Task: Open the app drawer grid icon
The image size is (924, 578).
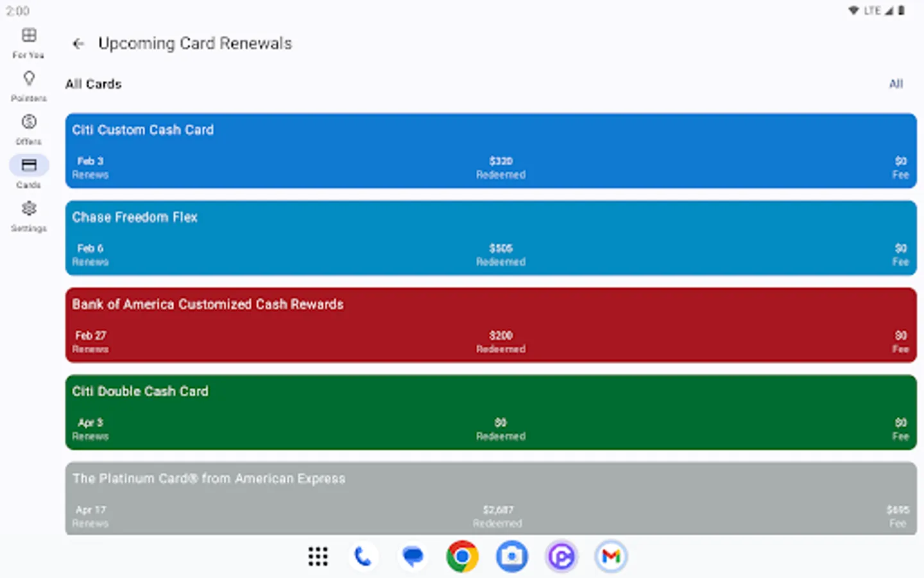Action: coord(318,556)
